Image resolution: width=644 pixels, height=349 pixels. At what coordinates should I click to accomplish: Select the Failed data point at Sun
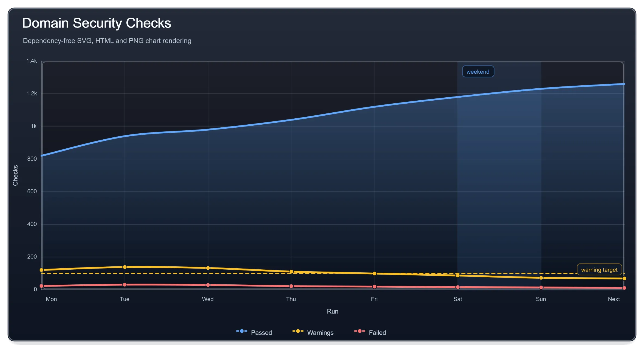[x=541, y=287]
